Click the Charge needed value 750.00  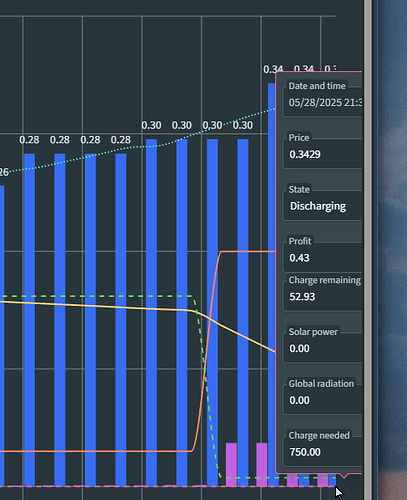coord(305,452)
